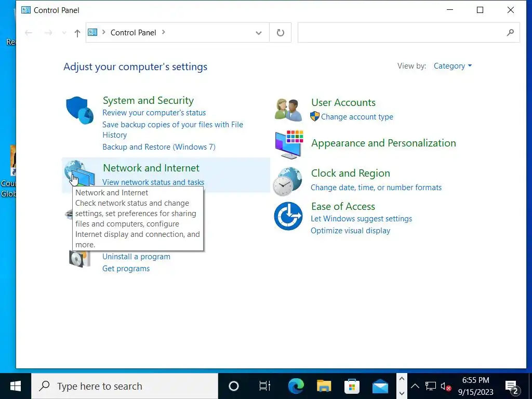The height and width of the screenshot is (399, 532).
Task: Open the Clock and Region clock icon
Action: pyautogui.click(x=288, y=181)
